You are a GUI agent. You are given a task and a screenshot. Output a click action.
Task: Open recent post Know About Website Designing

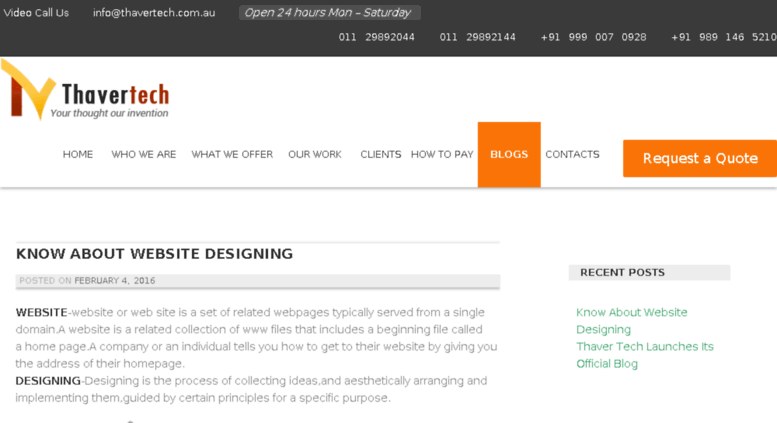pos(631,321)
